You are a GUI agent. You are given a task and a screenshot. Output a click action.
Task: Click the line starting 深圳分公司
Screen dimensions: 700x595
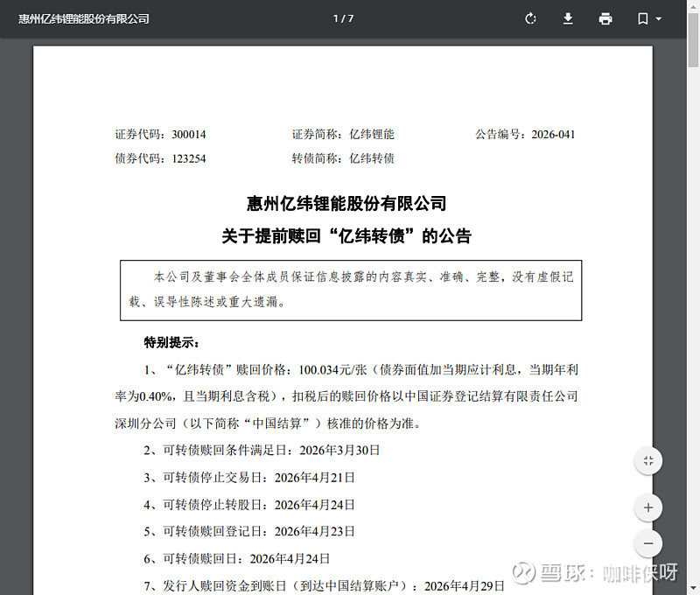pyautogui.click(x=268, y=423)
